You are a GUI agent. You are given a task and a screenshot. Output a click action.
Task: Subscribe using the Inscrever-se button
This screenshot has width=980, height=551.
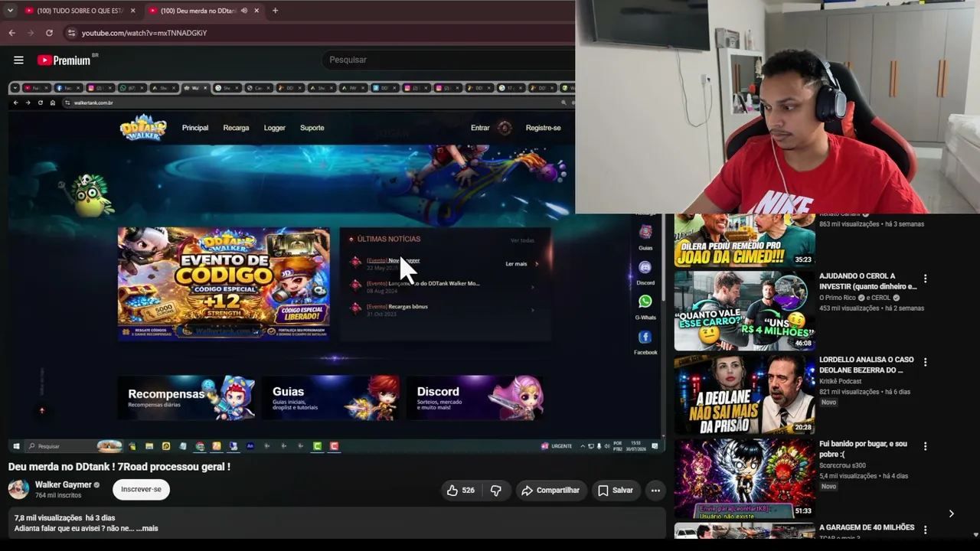[142, 490]
